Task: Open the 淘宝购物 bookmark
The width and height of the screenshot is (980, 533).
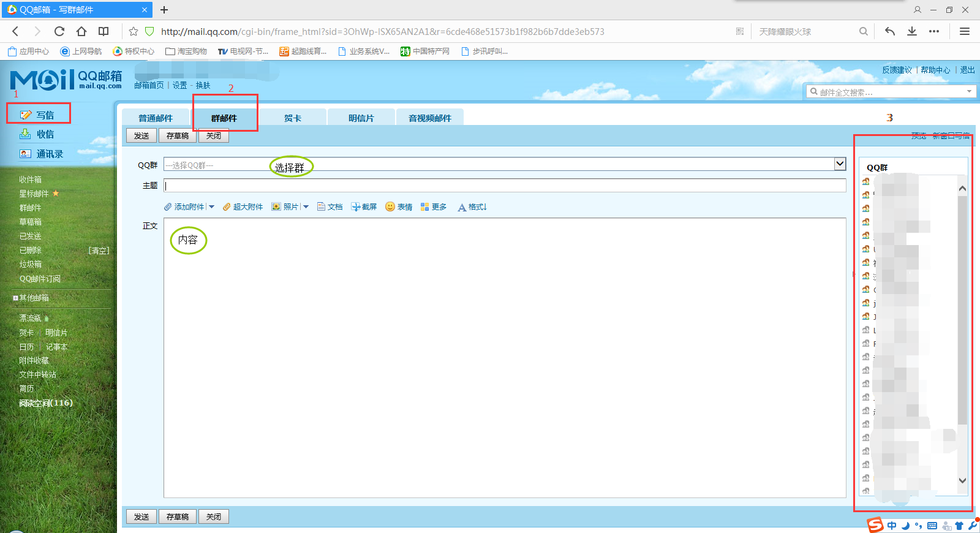Action: (x=186, y=51)
